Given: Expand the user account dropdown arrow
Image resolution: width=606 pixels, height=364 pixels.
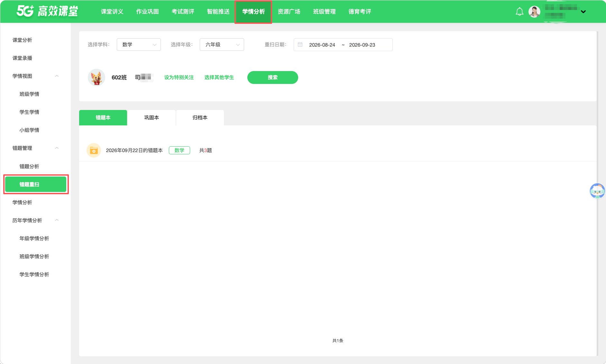Looking at the screenshot, I should (583, 12).
